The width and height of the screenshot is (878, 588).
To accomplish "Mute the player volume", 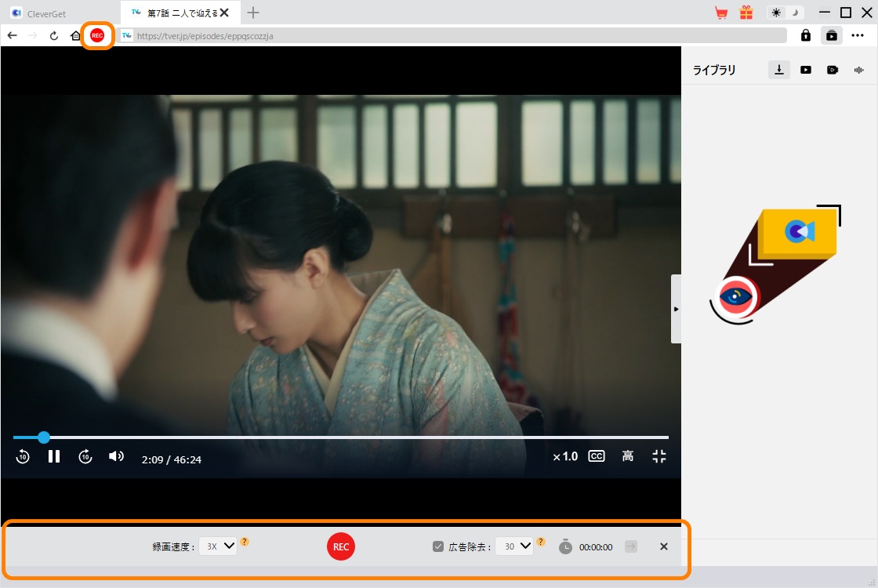I will [117, 456].
